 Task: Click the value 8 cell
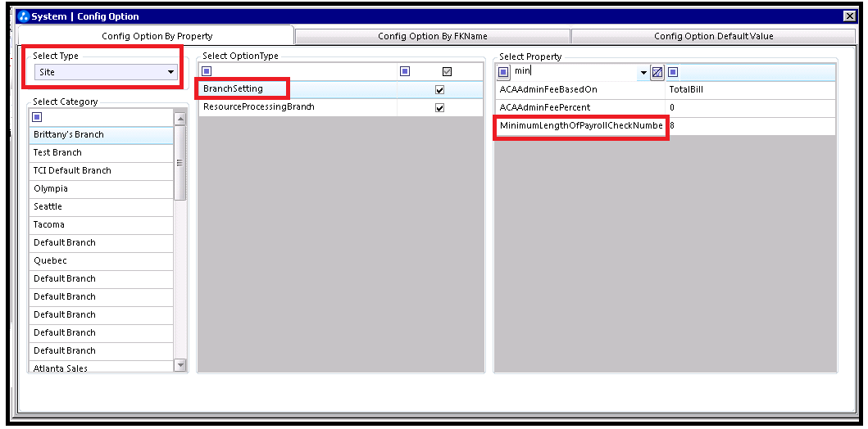(750, 126)
